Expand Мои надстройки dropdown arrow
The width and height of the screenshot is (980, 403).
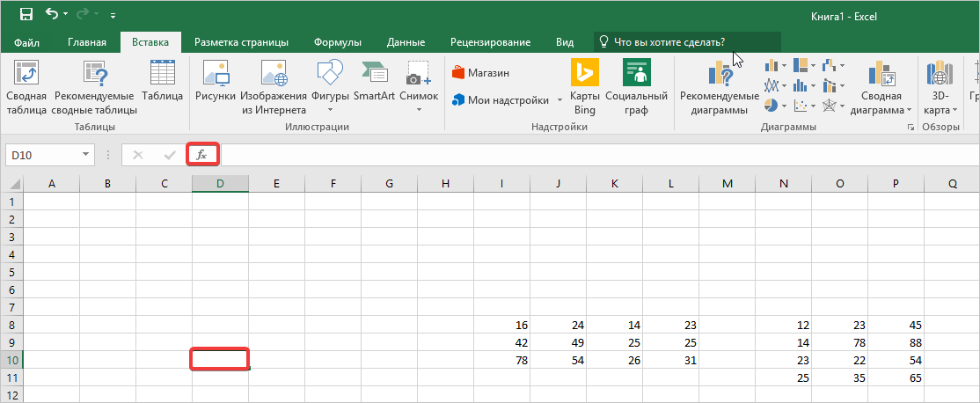559,100
